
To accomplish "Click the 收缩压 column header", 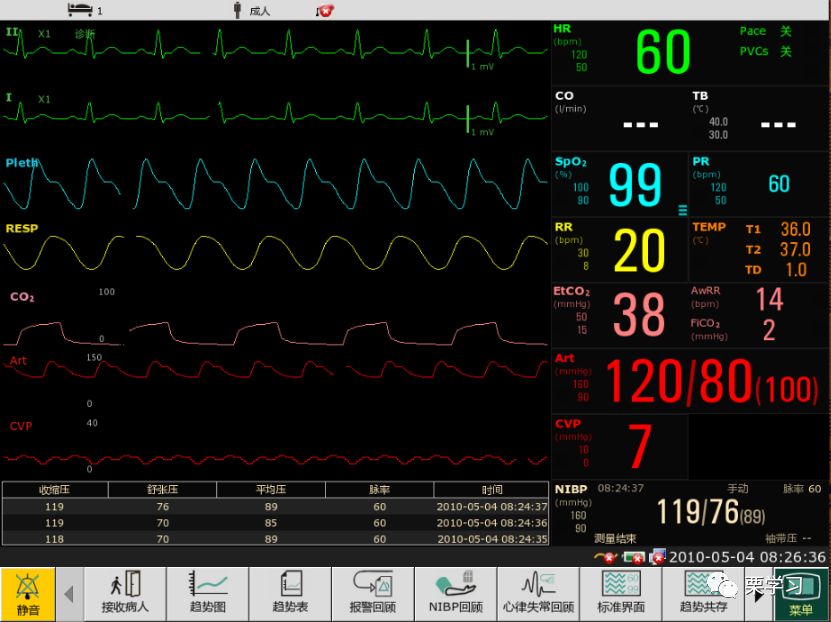I will [x=55, y=490].
